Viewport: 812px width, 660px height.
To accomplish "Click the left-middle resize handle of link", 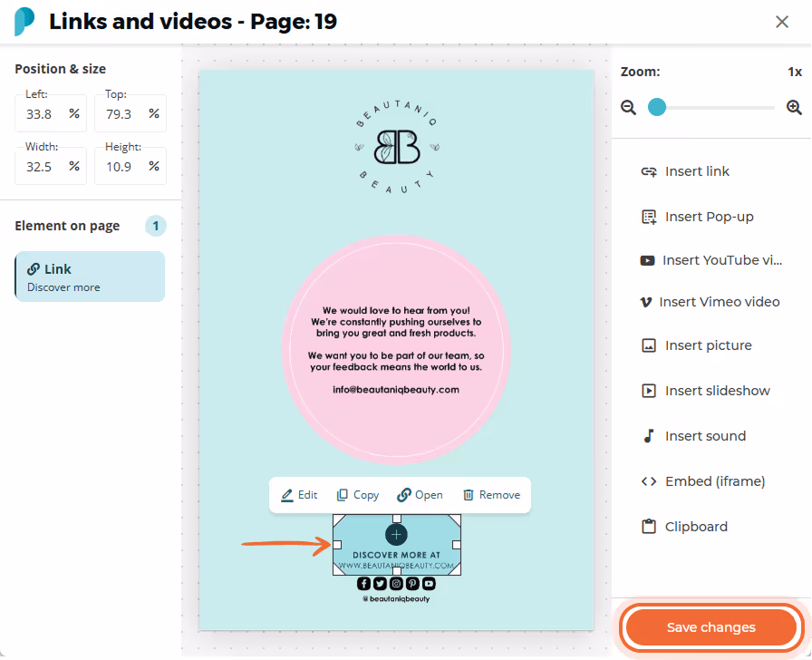I will 337,545.
